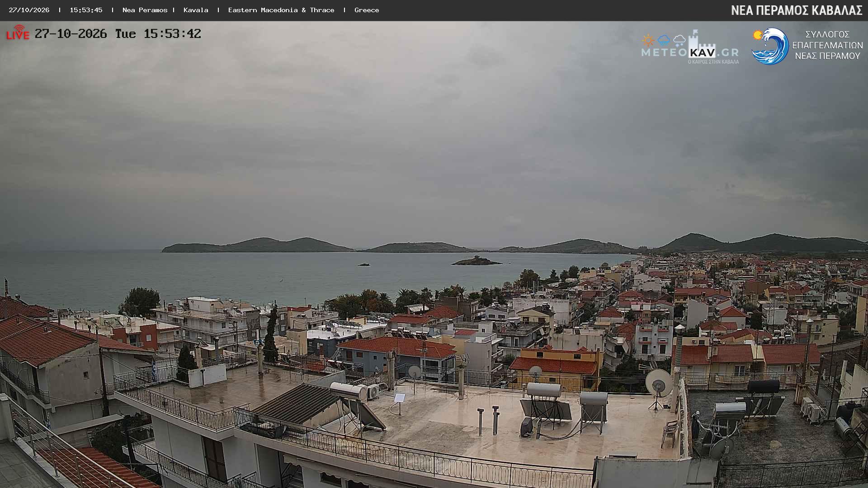Click the Greece label in header
The height and width of the screenshot is (488, 868).
coord(367,10)
